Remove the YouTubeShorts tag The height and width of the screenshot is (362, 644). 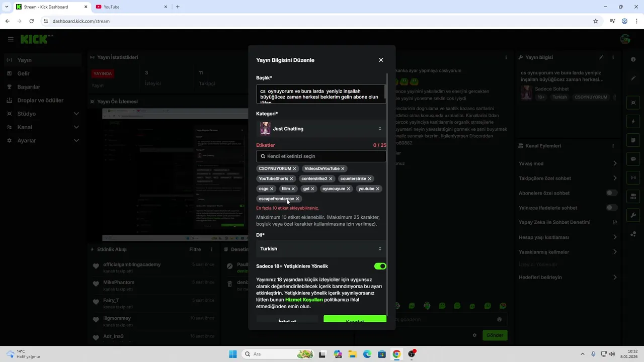(x=291, y=178)
